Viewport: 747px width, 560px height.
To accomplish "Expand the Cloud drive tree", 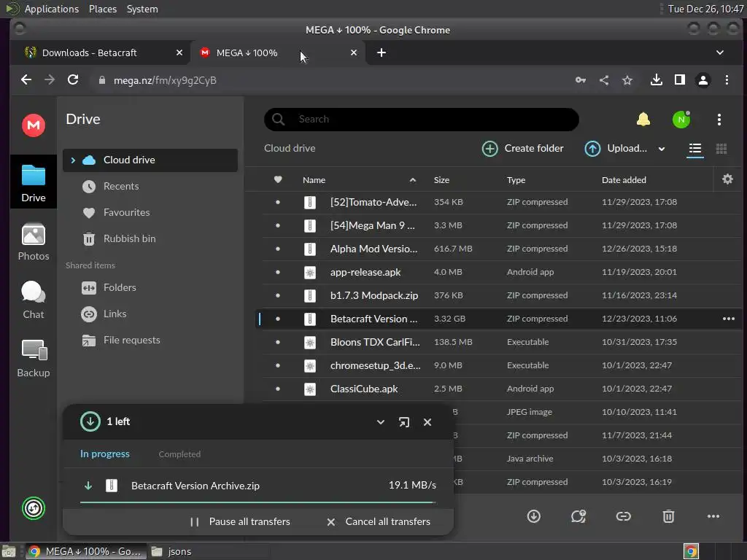I will [73, 160].
